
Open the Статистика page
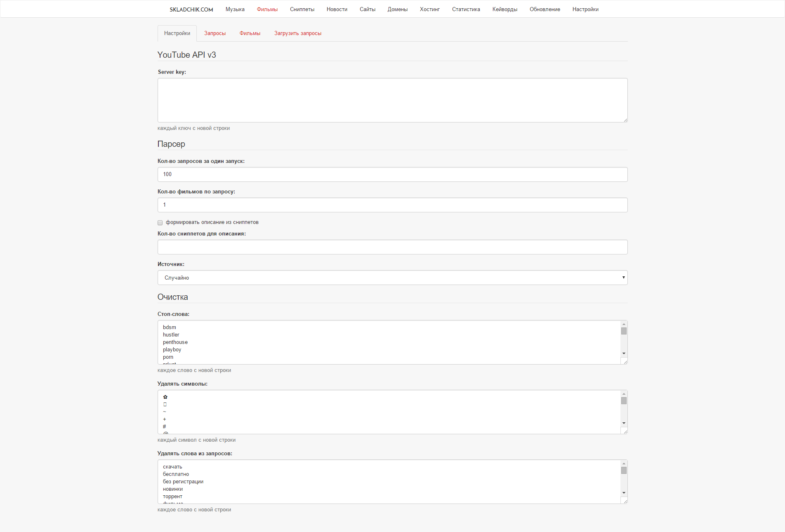(x=466, y=9)
